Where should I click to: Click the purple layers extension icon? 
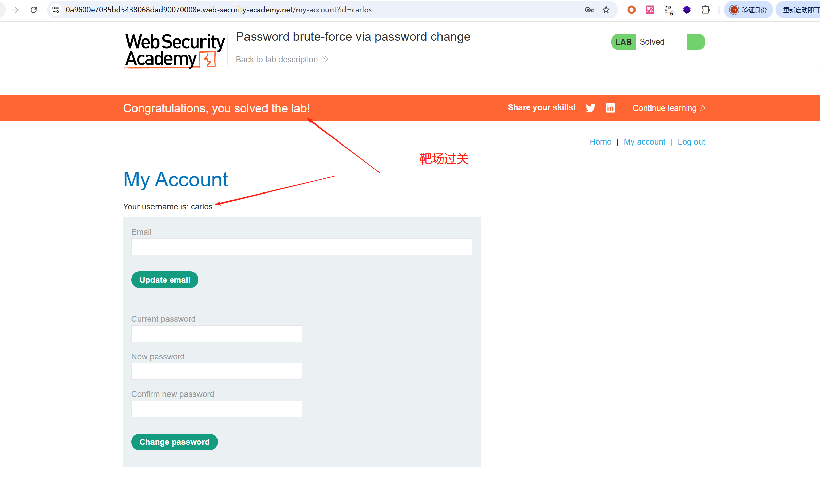(687, 10)
